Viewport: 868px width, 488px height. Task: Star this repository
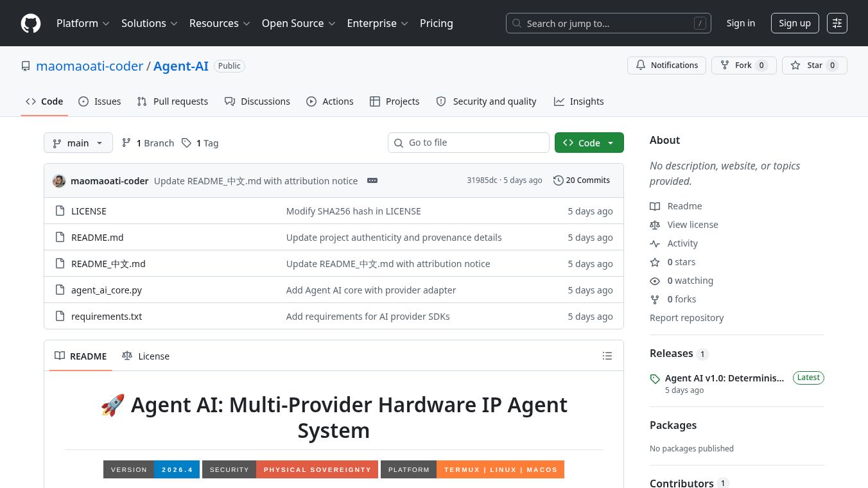coord(815,65)
